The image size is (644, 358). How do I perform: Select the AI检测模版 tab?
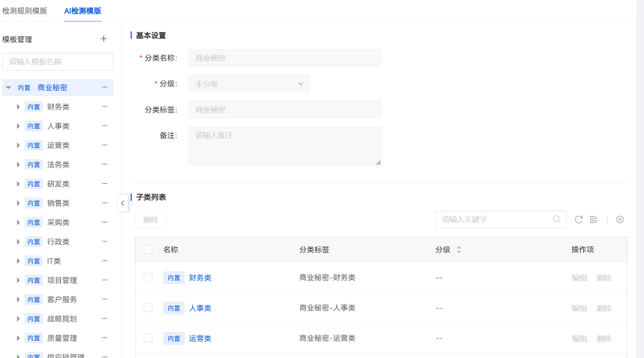(x=83, y=10)
